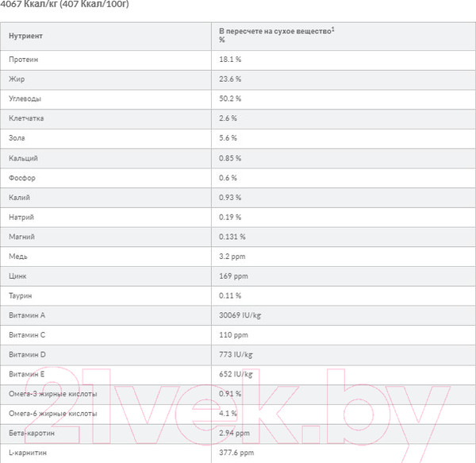
Task: Click the 377.6 ppm L-карнитин value
Action: 236,453
